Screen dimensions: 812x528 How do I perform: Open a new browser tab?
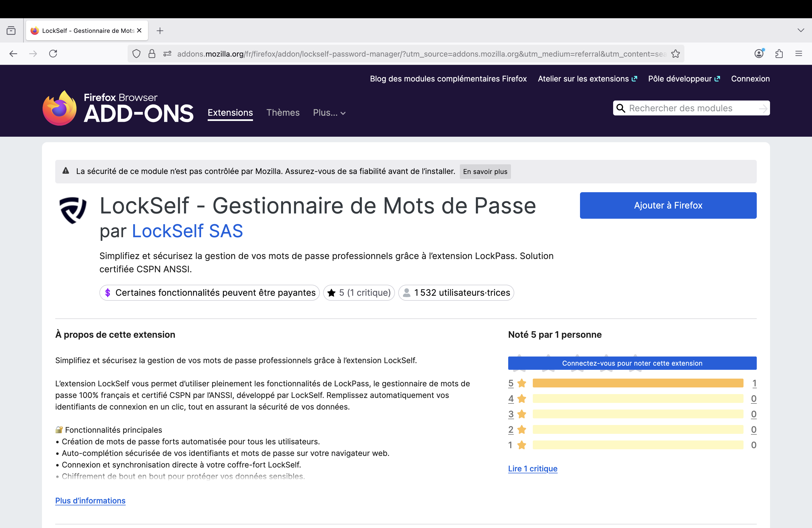pyautogui.click(x=160, y=31)
